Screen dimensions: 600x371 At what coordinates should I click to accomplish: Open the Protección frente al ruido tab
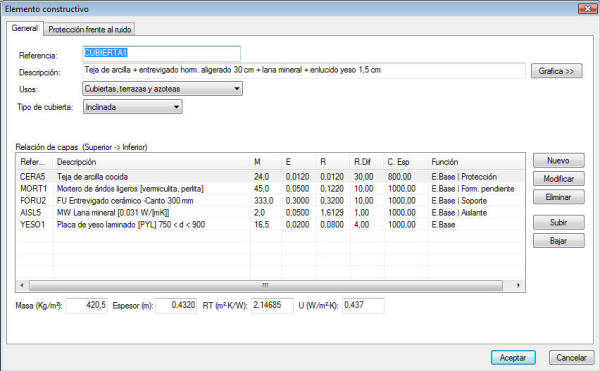[x=90, y=29]
